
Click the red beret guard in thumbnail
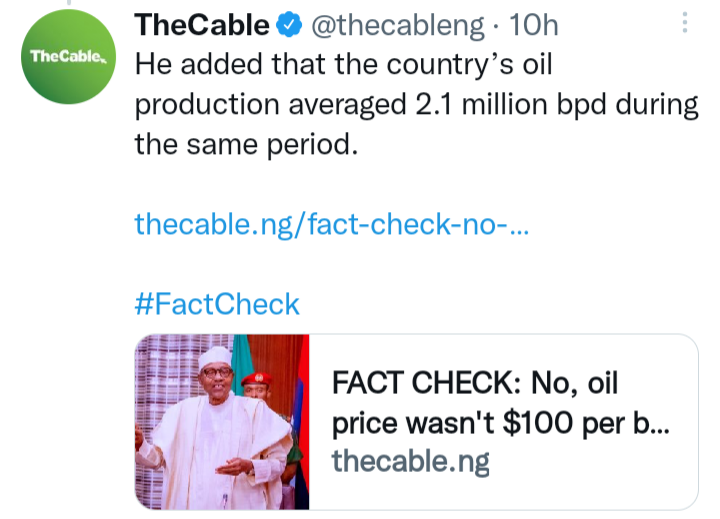pos(258,384)
